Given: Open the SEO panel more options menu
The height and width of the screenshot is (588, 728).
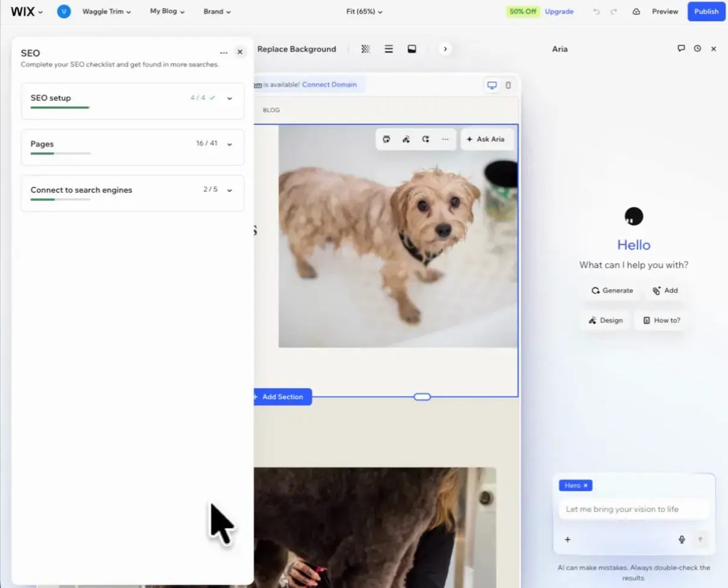Looking at the screenshot, I should (x=224, y=52).
